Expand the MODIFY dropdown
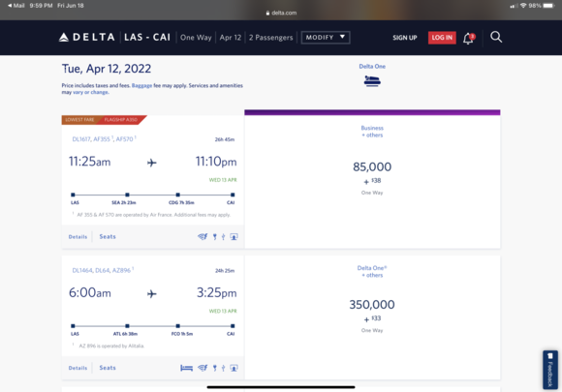Viewport: 562px width, 392px height. tap(326, 37)
